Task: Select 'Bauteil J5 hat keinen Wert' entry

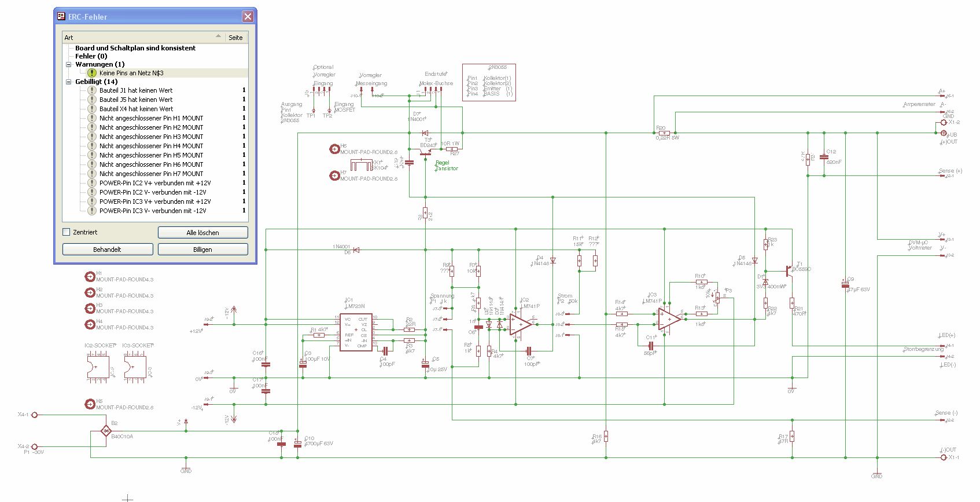Action: pos(136,100)
